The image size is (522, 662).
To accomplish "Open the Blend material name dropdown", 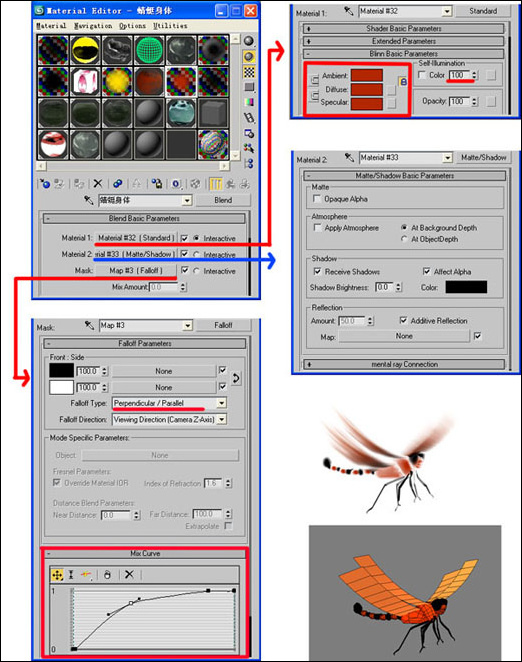I will (x=187, y=200).
